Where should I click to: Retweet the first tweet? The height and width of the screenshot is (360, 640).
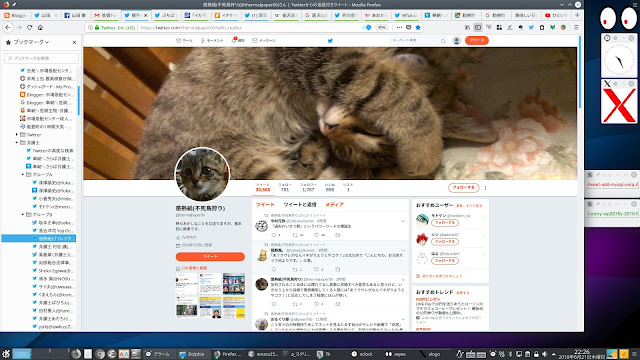[x=295, y=235]
